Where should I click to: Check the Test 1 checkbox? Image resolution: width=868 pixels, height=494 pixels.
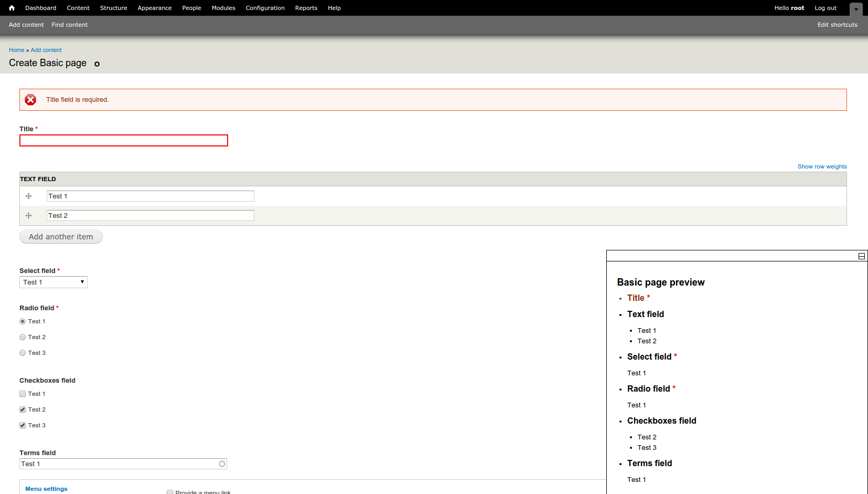pyautogui.click(x=23, y=394)
